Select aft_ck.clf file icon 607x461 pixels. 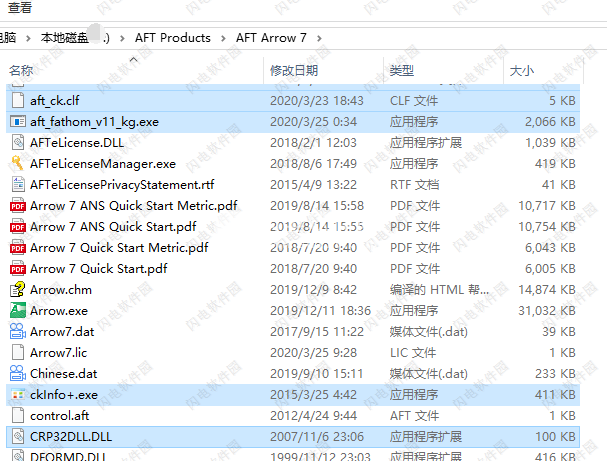click(18, 101)
